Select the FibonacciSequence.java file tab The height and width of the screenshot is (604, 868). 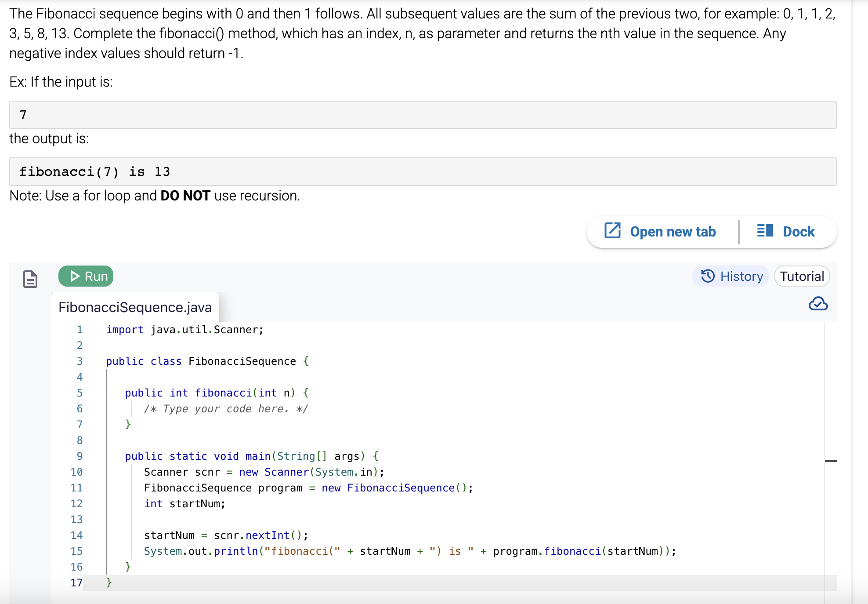pyautogui.click(x=135, y=307)
